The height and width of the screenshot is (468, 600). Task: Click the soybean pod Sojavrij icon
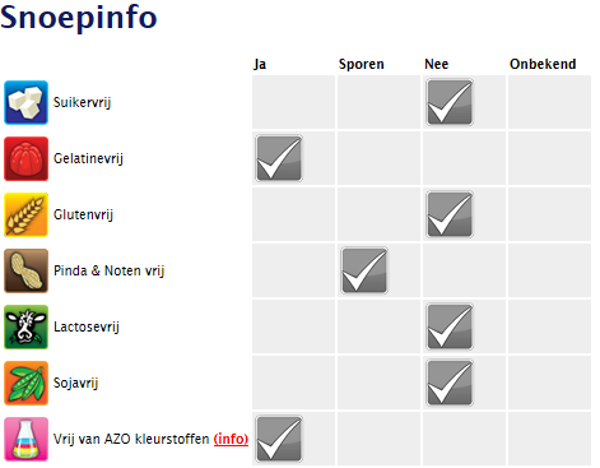(x=26, y=382)
